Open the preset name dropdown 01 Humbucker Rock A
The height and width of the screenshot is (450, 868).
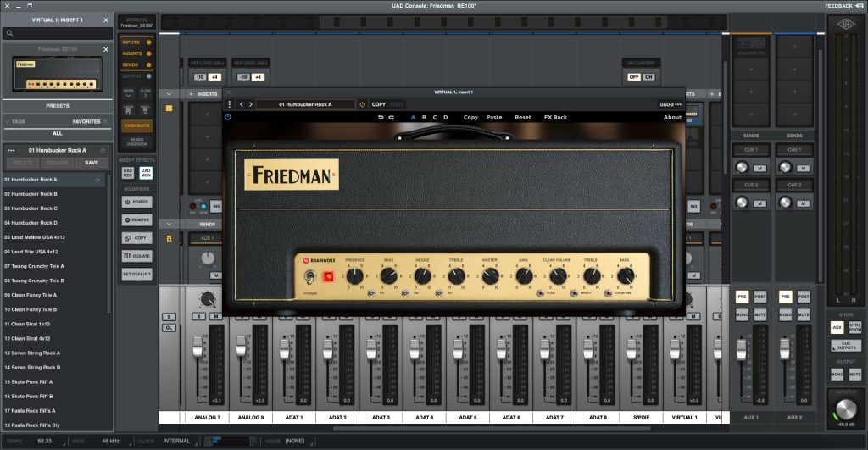(x=305, y=104)
